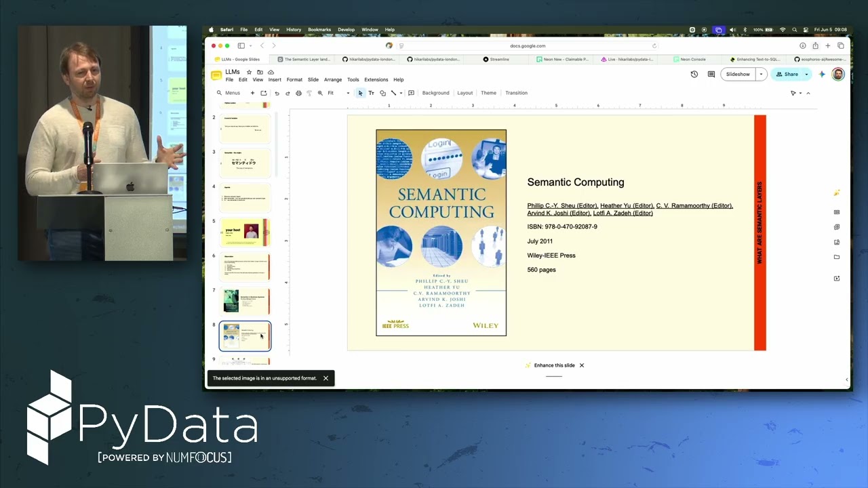Open a new Safari tab

click(828, 45)
